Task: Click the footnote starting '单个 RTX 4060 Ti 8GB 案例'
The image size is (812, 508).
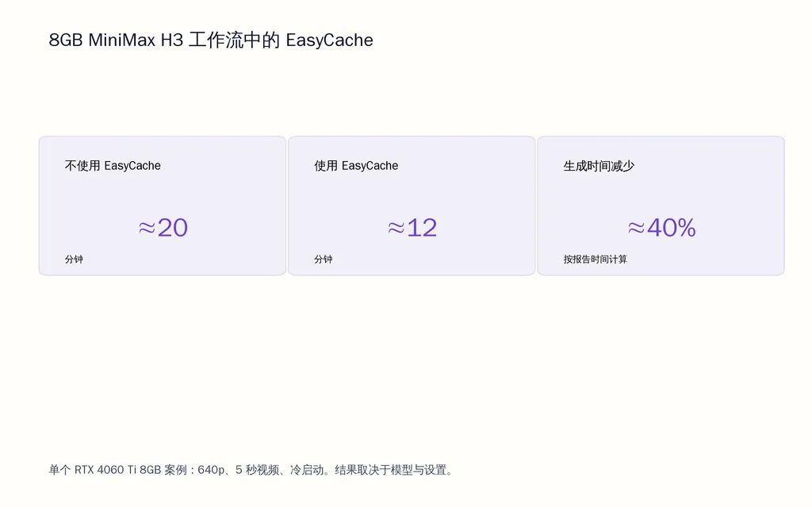Action: pyautogui.click(x=251, y=470)
